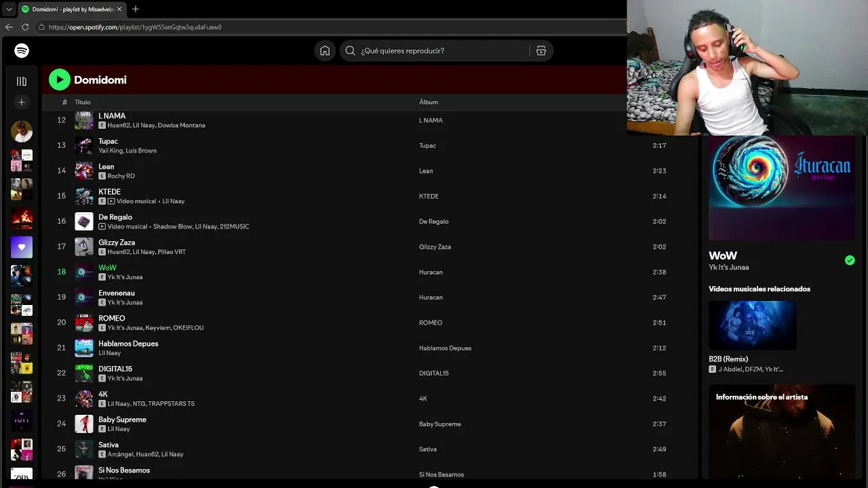Click the Glizzy Zaza track cover art

(84, 247)
